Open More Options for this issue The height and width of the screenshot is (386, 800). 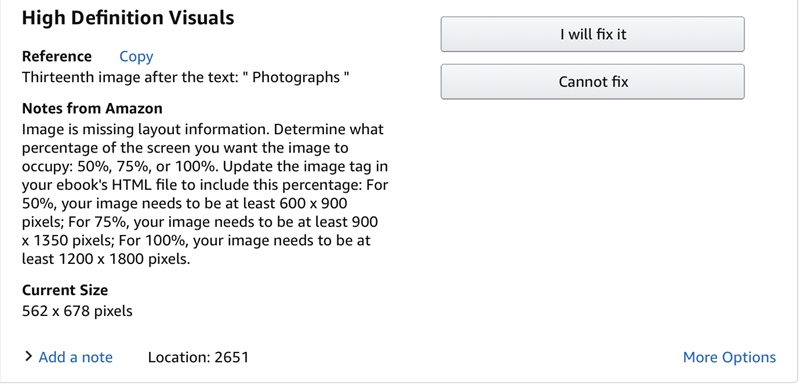pyautogui.click(x=729, y=357)
